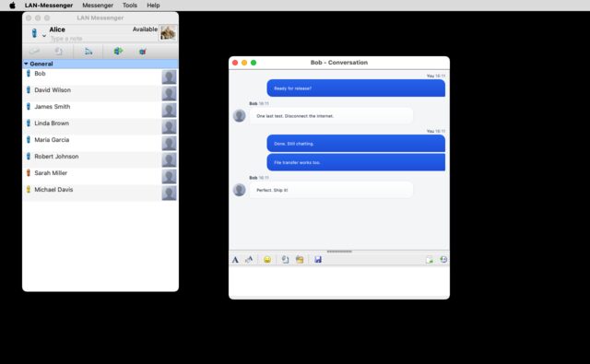Viewport: 590px width, 364px height.
Task: Open the Tools menu
Action: coord(130,6)
